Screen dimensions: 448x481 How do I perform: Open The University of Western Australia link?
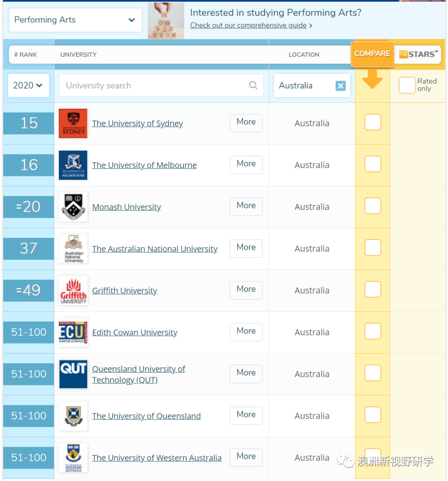point(157,458)
